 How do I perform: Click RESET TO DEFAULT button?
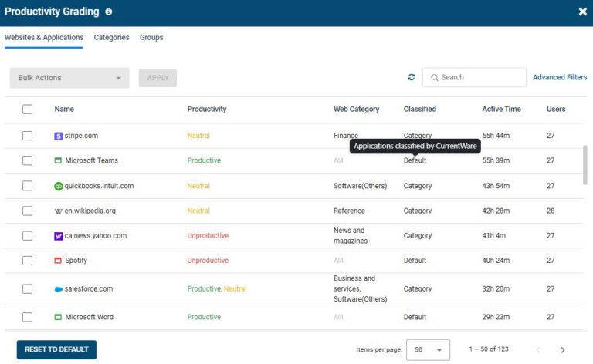click(x=56, y=349)
